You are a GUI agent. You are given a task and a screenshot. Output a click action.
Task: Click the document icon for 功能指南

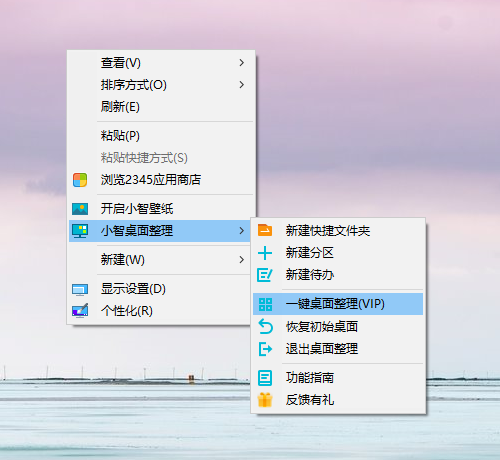[265, 378]
